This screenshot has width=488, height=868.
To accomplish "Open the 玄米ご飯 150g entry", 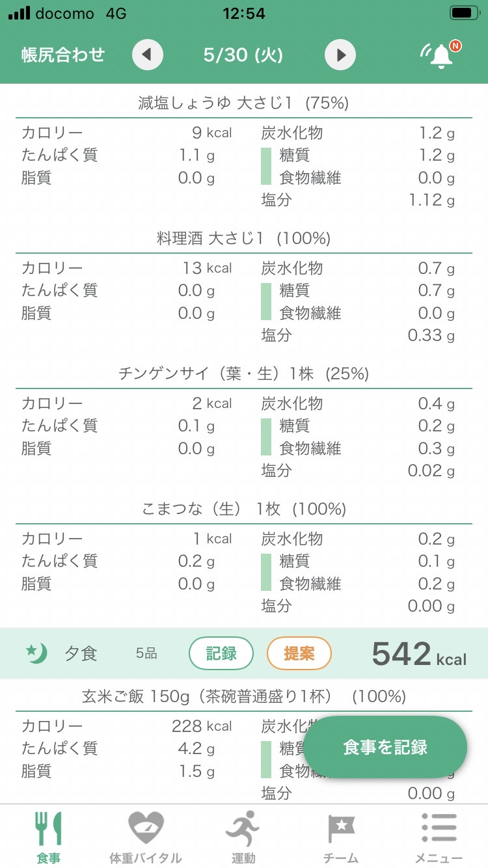I will point(243,697).
